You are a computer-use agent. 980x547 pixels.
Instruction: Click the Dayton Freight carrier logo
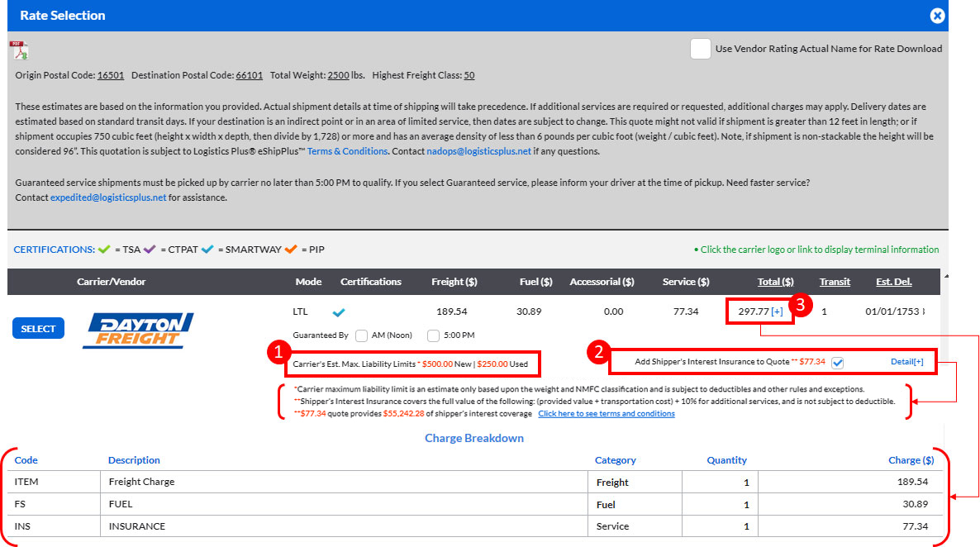pos(138,330)
